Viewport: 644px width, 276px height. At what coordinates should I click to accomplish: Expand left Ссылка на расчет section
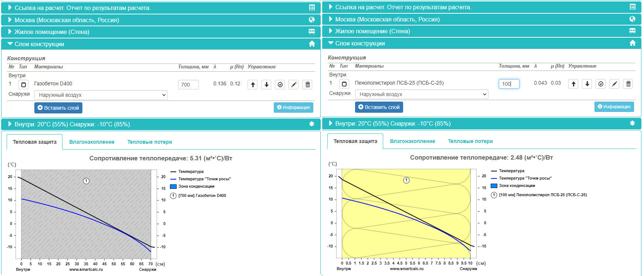(x=161, y=8)
